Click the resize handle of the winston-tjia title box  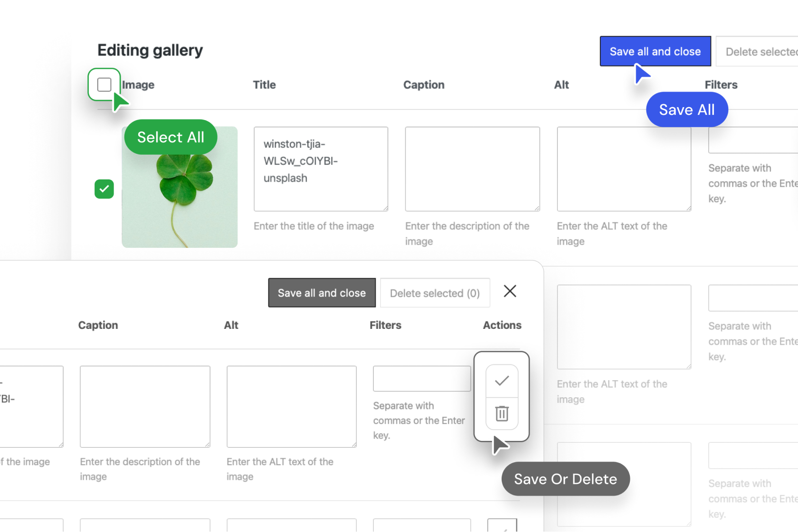pyautogui.click(x=385, y=208)
